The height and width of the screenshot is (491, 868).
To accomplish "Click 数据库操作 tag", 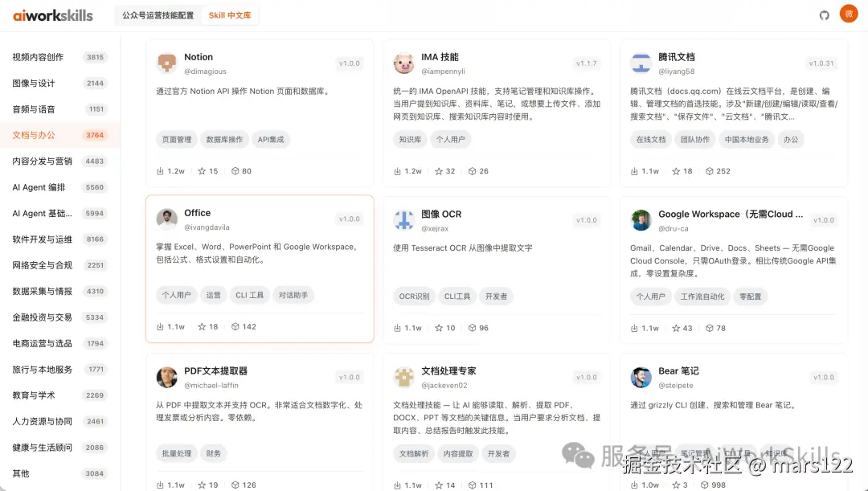I will coord(224,140).
